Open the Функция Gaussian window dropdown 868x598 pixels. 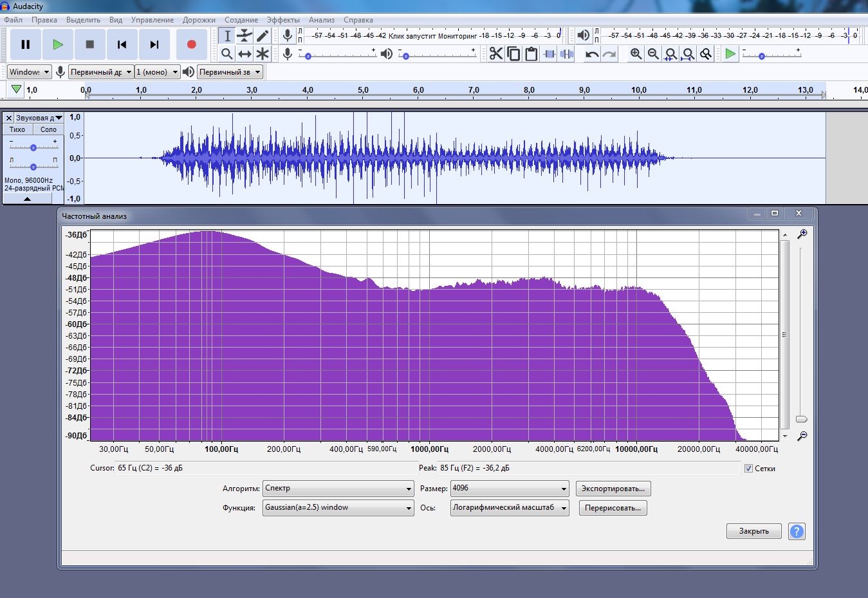(x=338, y=508)
